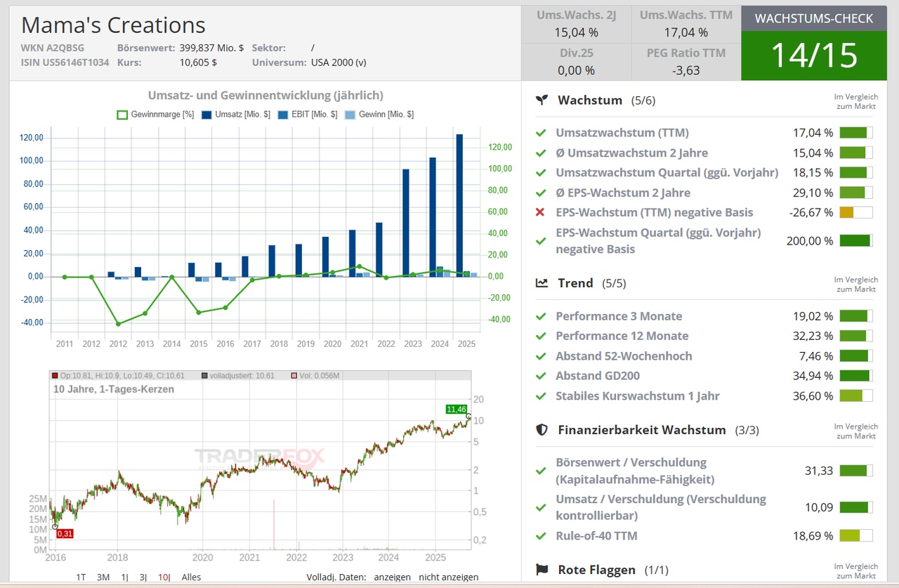899x588 pixels.
Task: Click the 14/15 Wachstums-Check score box
Action: [814, 55]
